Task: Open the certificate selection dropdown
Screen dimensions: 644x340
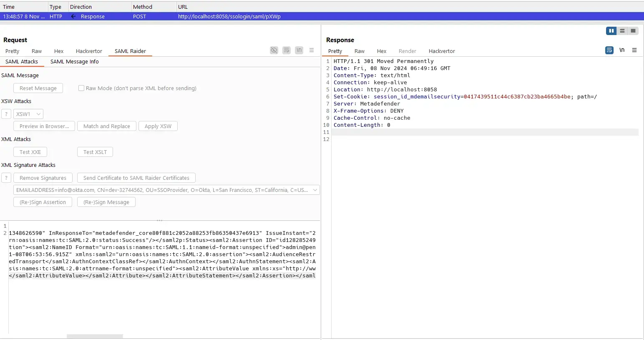Action: tap(166, 190)
